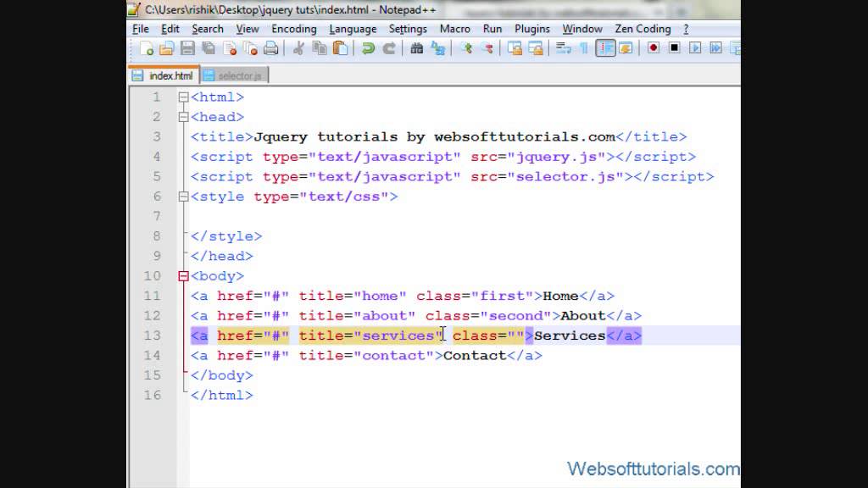Click the closing </html> tag on line 16
This screenshot has height=488, width=868.
click(x=221, y=395)
